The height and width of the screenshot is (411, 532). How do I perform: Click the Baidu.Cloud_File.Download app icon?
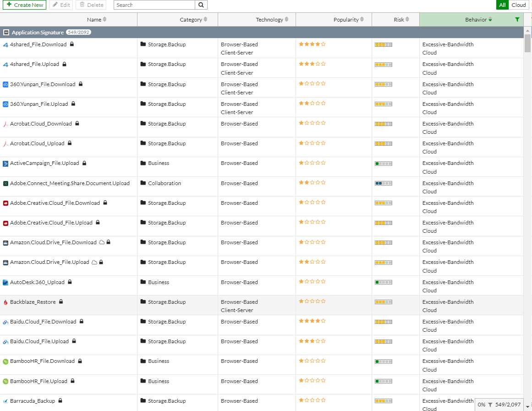[x=5, y=322]
